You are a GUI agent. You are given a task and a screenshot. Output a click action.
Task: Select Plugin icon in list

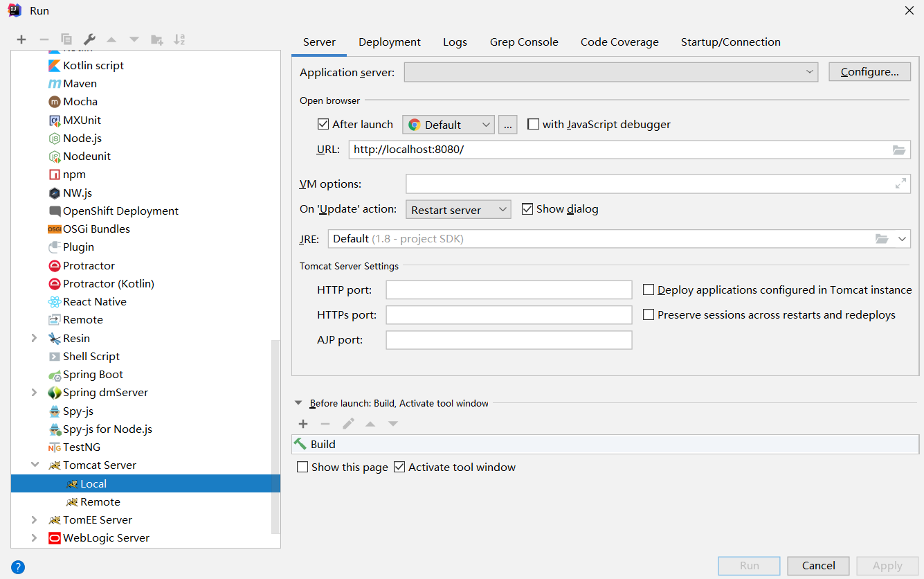[55, 247]
